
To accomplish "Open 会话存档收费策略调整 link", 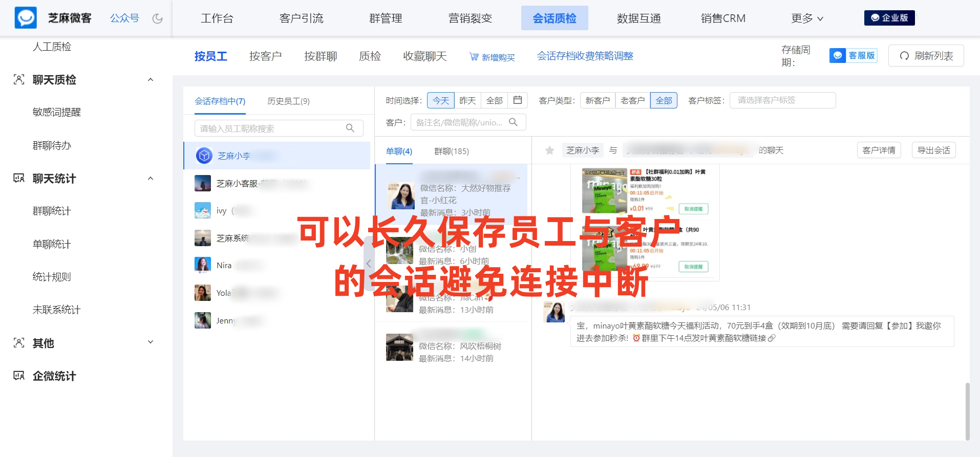I will 585,56.
